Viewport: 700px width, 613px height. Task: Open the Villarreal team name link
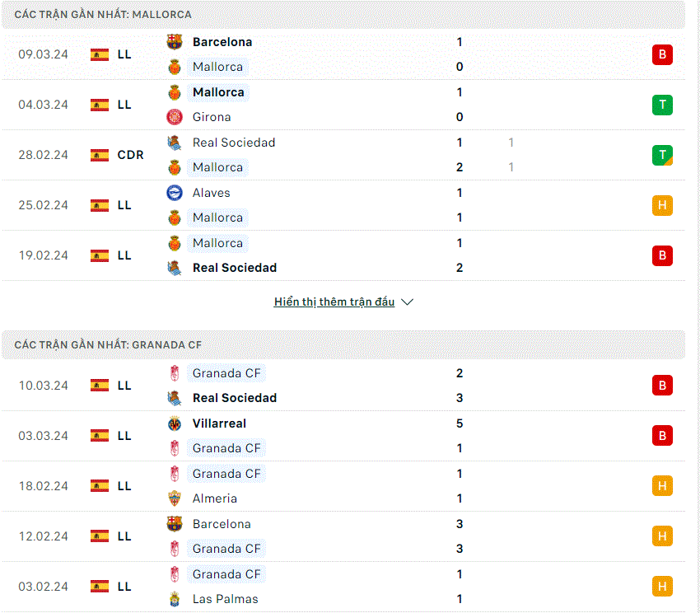coord(219,423)
